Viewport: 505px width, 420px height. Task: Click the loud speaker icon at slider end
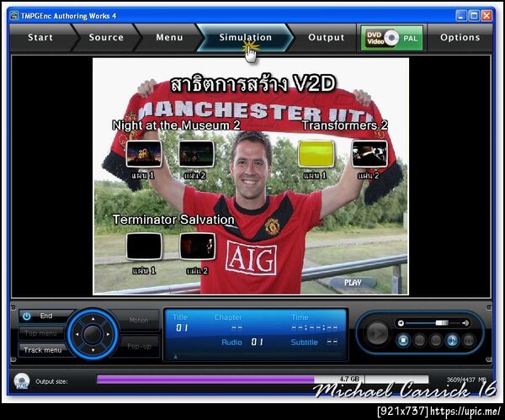(x=465, y=322)
